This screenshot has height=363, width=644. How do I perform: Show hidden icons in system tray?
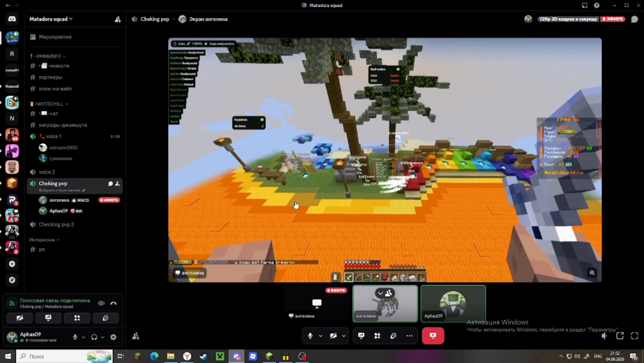[x=561, y=357]
